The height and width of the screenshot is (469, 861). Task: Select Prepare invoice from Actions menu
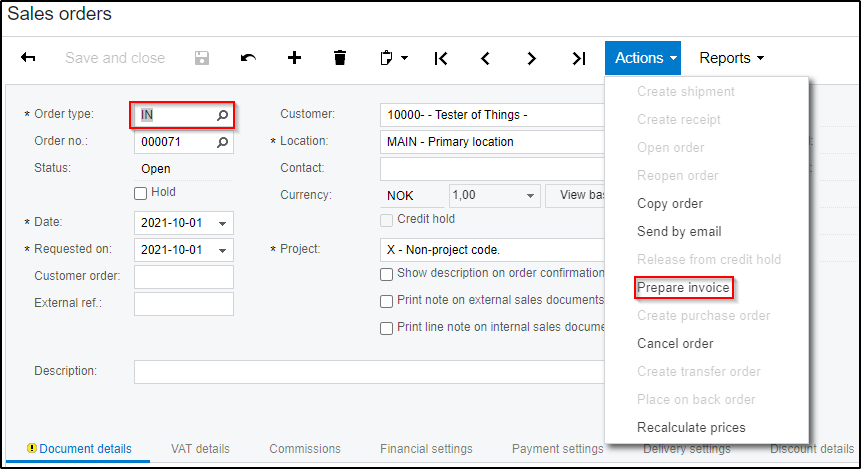683,288
